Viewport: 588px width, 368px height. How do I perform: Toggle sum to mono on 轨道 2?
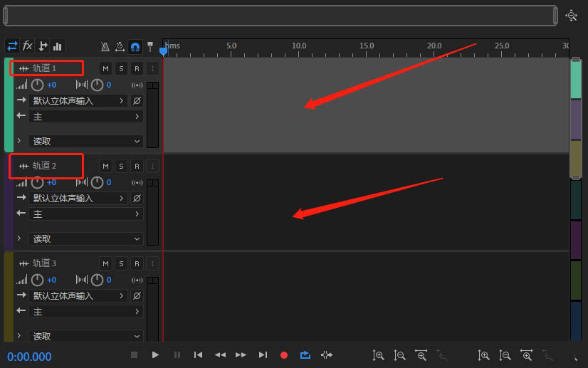(x=137, y=183)
